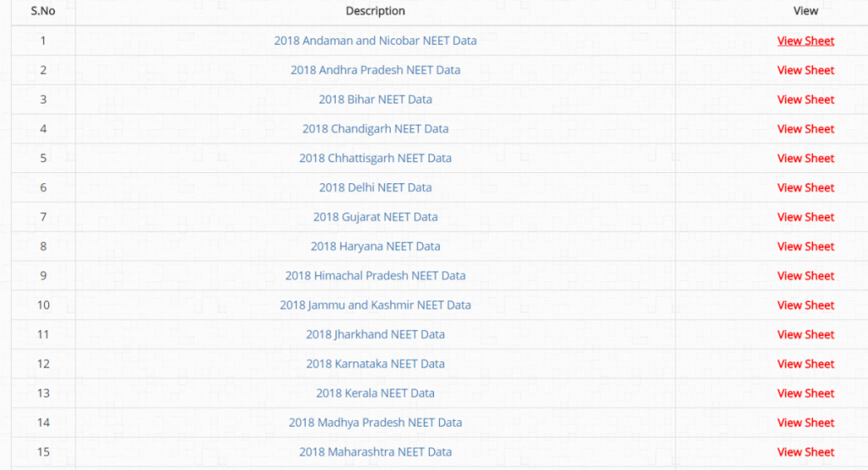Open View Sheet for Andhra Pradesh row
The height and width of the screenshot is (470, 868).
click(805, 70)
